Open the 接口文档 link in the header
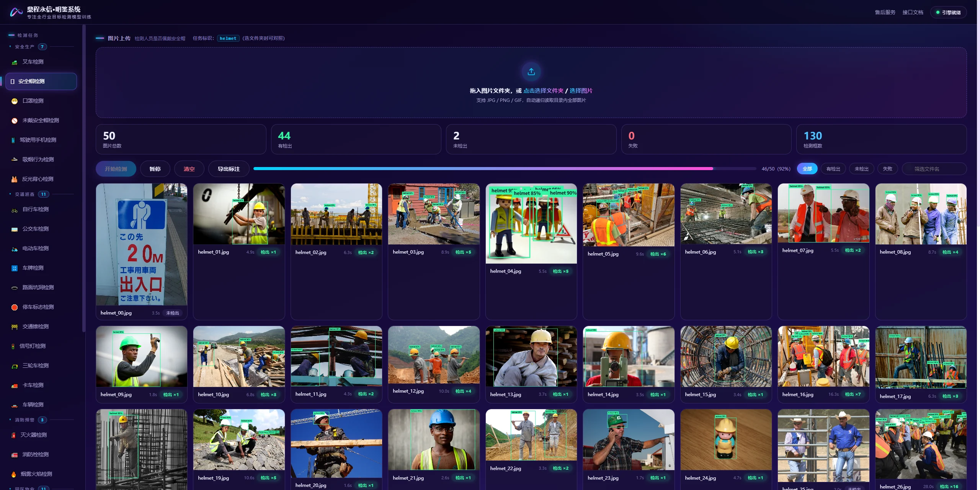 [x=913, y=12]
